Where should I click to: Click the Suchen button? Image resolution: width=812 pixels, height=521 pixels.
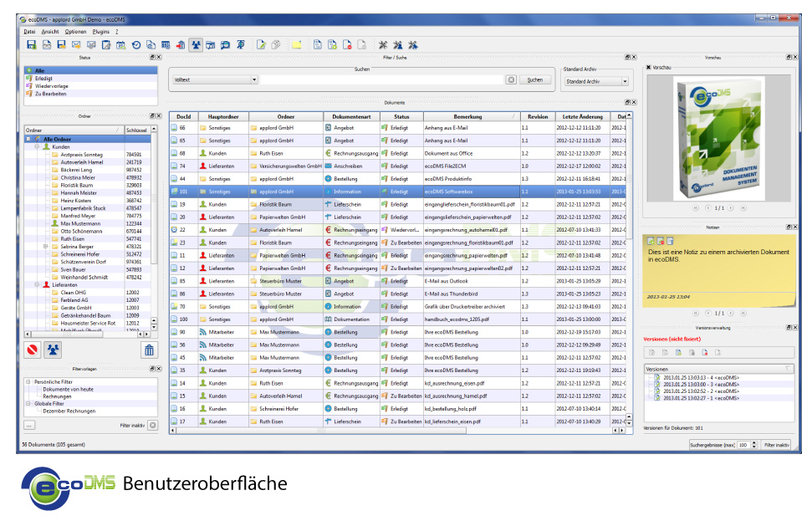[x=535, y=79]
